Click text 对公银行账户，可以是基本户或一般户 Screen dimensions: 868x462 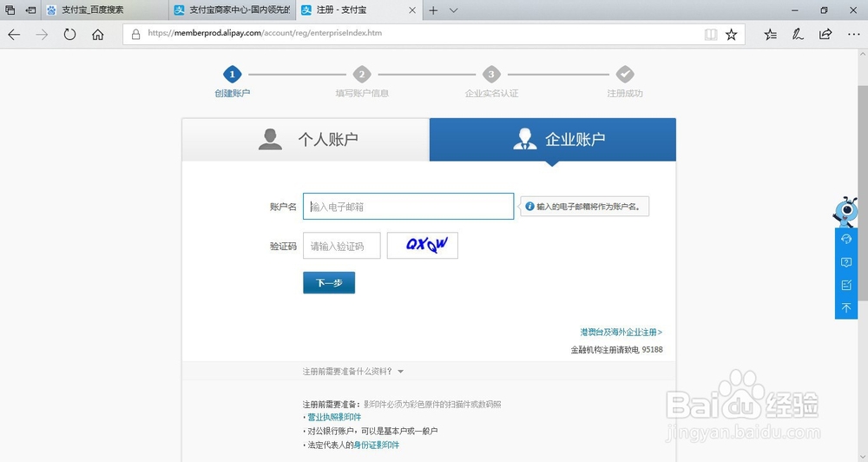click(x=372, y=431)
